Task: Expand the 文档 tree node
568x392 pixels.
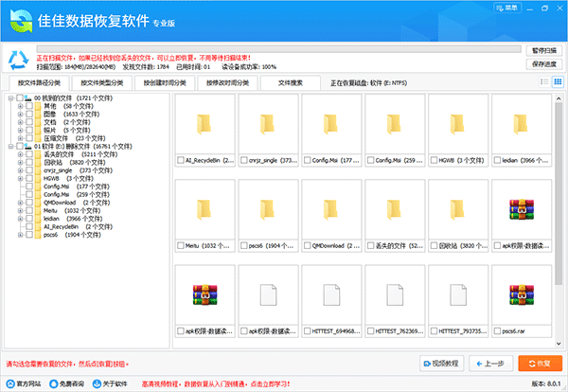Action: click(21, 122)
